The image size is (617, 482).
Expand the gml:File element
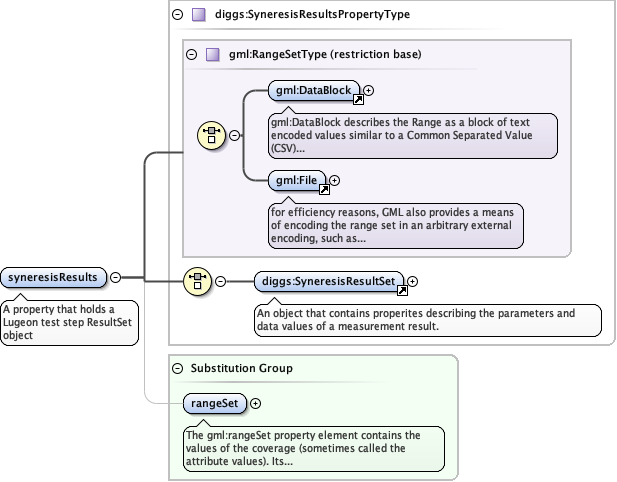334,180
